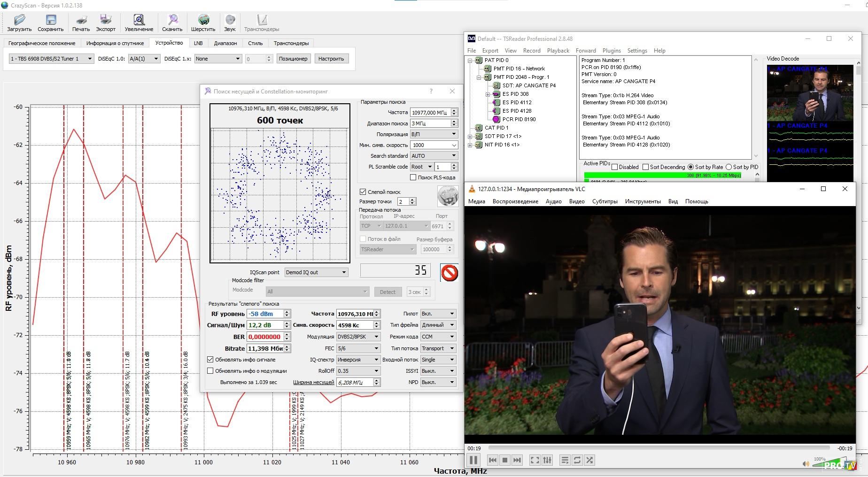Screen dimensions: 868x477
Task: Toggle VLC fullscreen button
Action: [535, 460]
